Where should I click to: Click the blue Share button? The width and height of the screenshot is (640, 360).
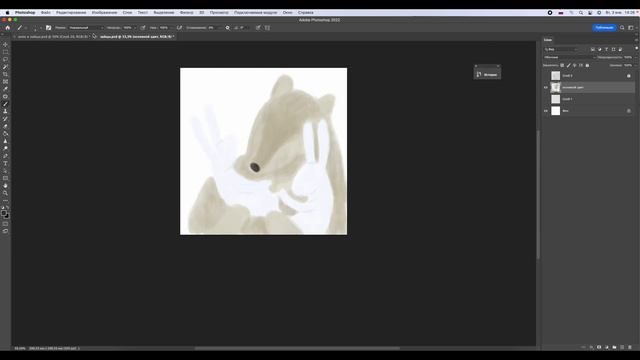(604, 28)
